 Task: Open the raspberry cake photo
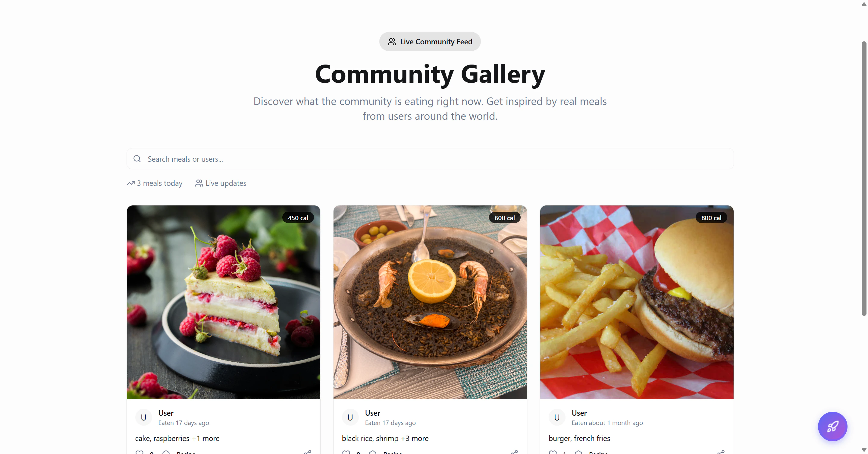pyautogui.click(x=223, y=302)
